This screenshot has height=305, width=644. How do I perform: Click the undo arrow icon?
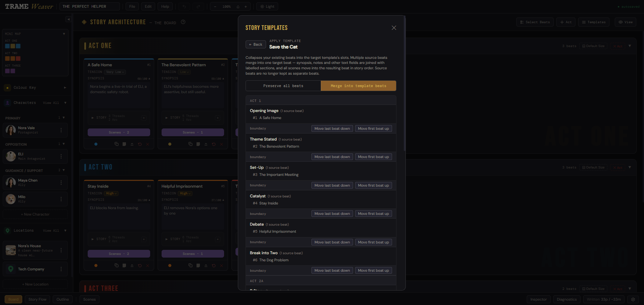pos(184,6)
